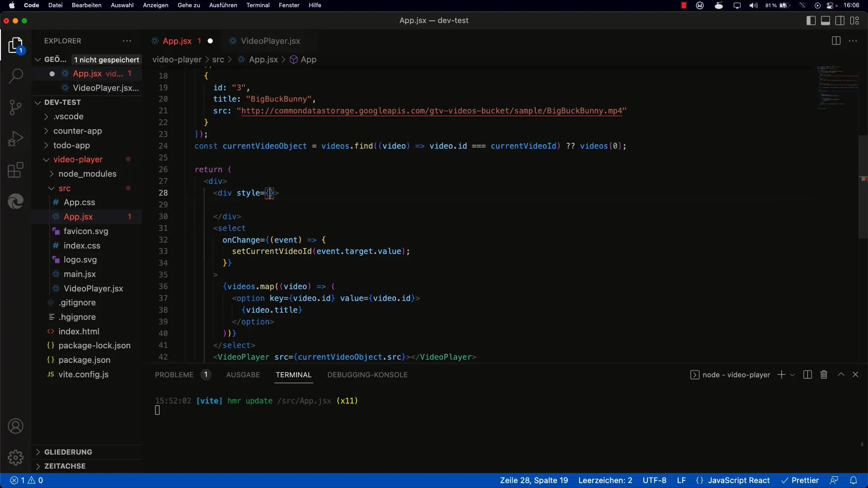Open main.jsx in the file tree
The width and height of the screenshot is (868, 488).
[80, 274]
